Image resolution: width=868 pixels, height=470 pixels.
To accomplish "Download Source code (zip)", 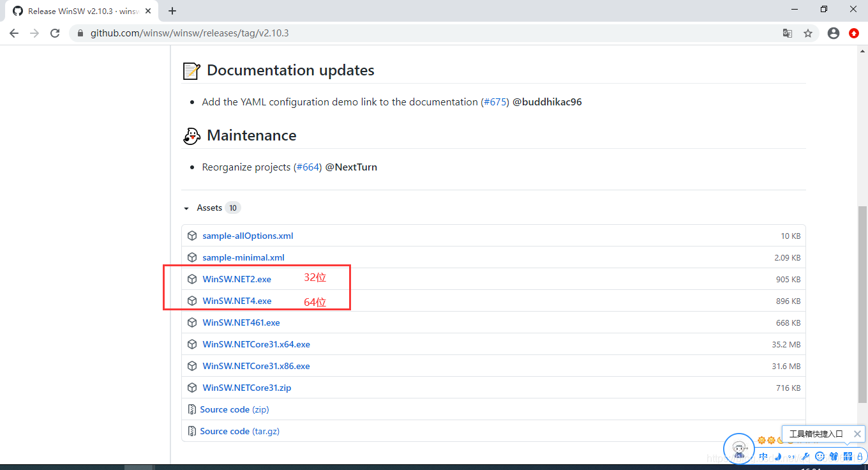I will (234, 409).
